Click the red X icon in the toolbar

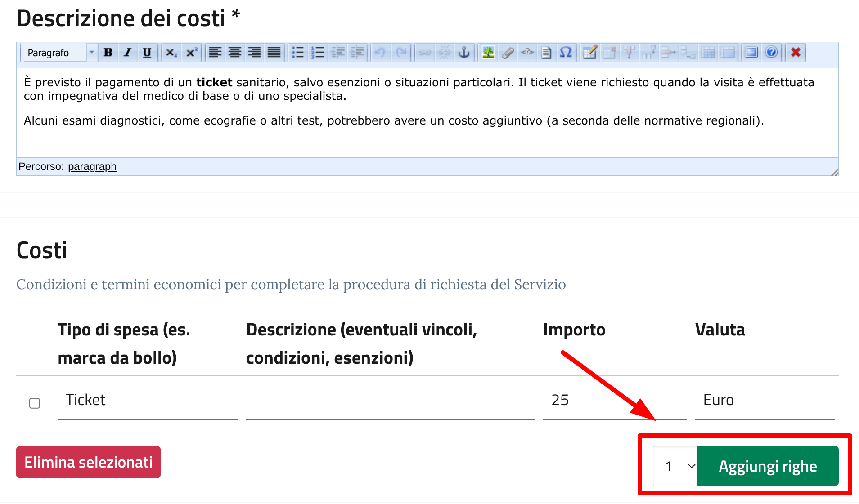pyautogui.click(x=796, y=53)
